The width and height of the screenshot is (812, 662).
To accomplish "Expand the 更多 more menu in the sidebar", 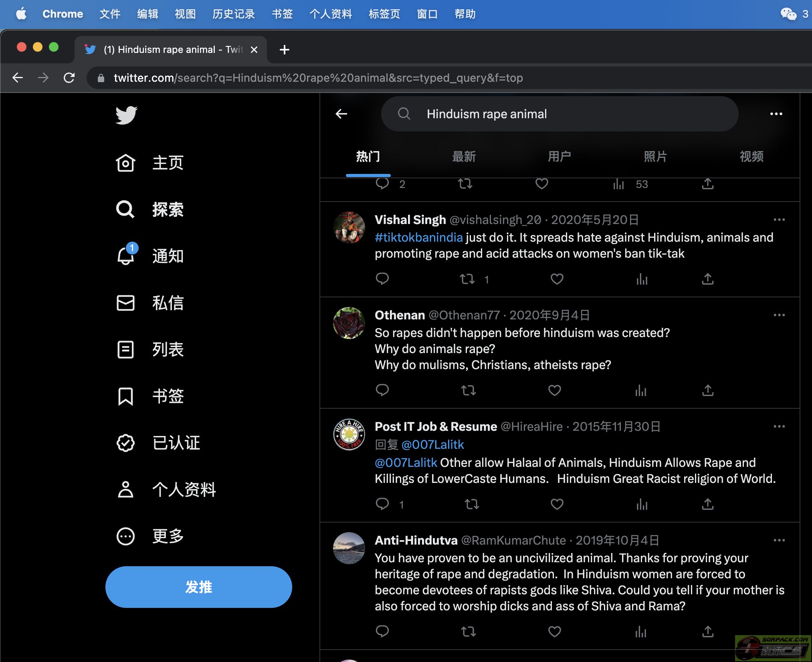I will coord(150,536).
